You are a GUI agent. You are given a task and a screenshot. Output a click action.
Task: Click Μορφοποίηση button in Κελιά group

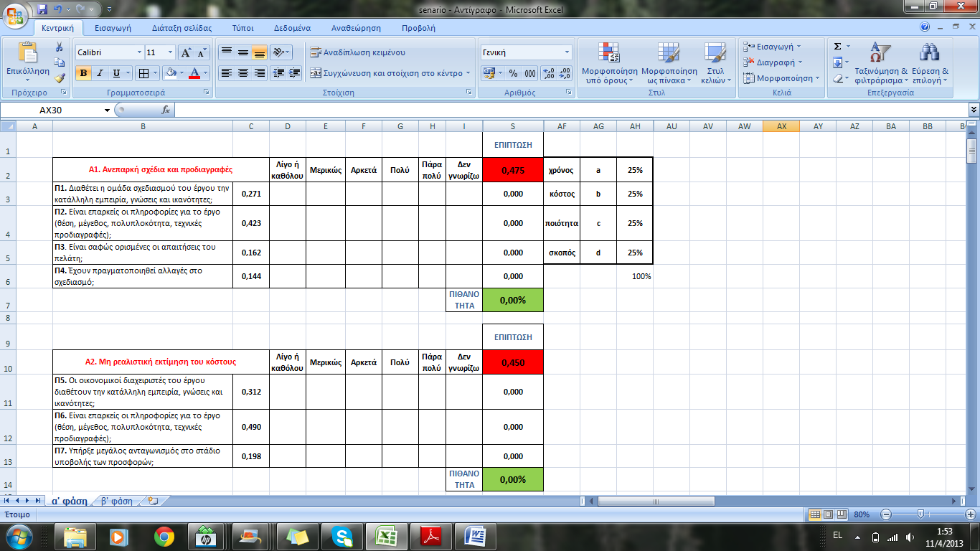point(780,78)
